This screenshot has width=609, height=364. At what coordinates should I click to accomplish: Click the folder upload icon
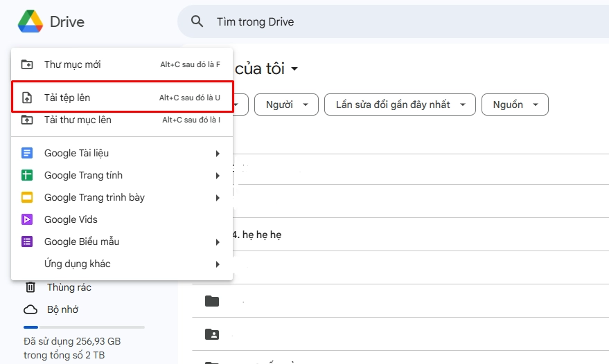click(27, 120)
